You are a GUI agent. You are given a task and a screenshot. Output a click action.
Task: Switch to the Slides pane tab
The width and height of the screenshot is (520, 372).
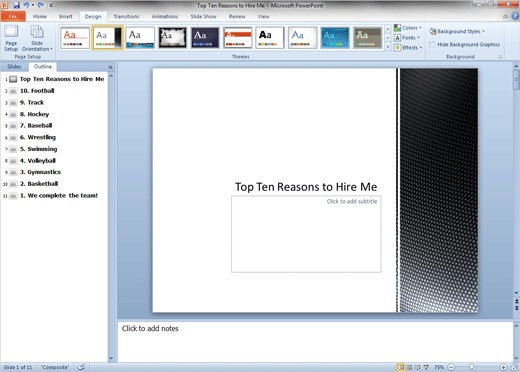click(14, 67)
